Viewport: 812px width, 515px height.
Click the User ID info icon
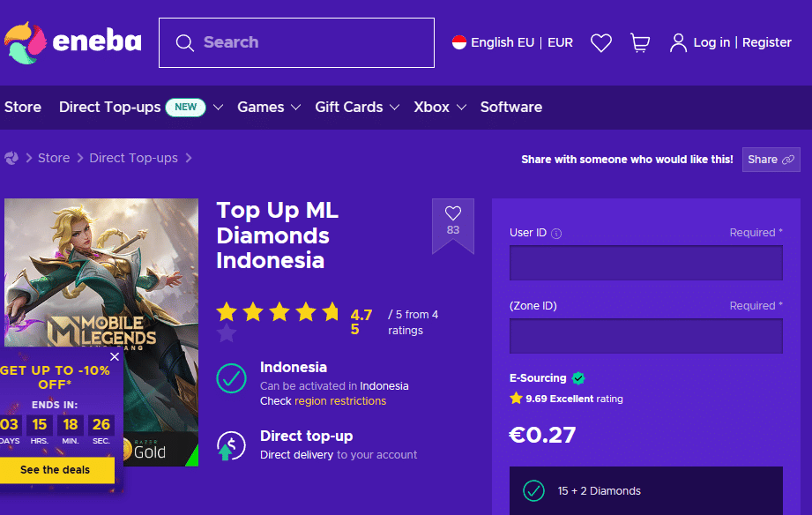tap(556, 234)
